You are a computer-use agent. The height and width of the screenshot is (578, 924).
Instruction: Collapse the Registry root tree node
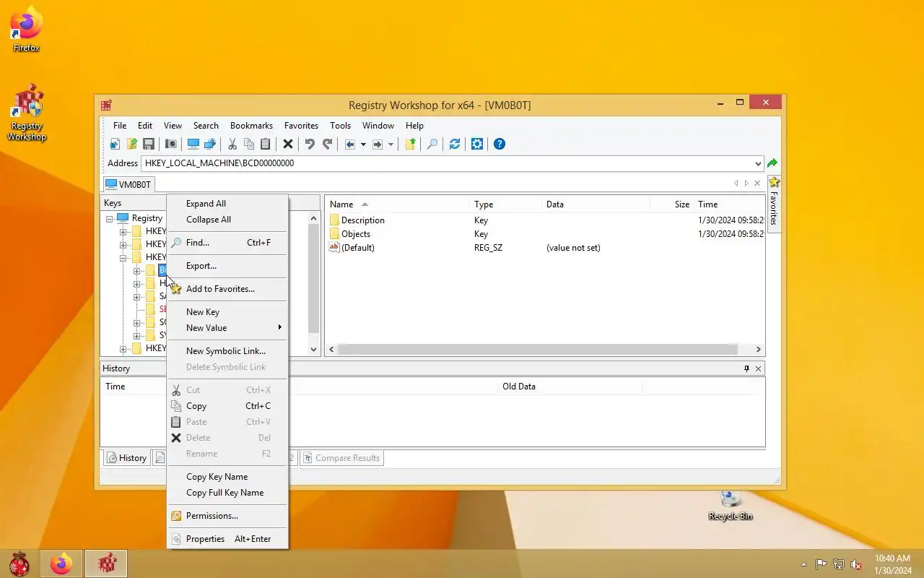coord(110,218)
